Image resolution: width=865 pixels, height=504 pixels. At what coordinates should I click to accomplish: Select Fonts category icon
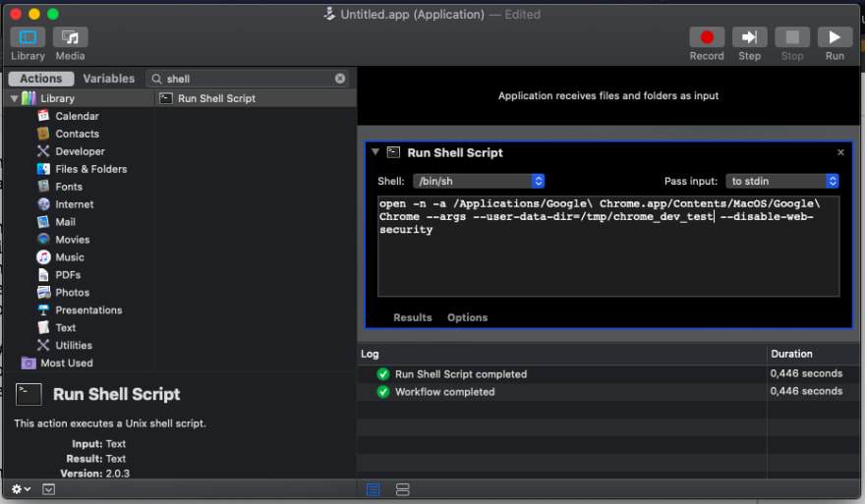(x=43, y=187)
